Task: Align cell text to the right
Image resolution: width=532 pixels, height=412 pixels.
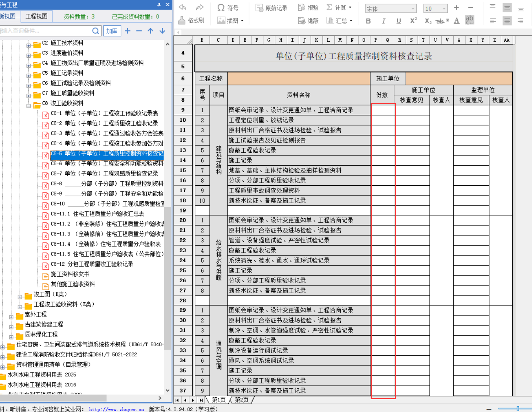Action: point(520,21)
